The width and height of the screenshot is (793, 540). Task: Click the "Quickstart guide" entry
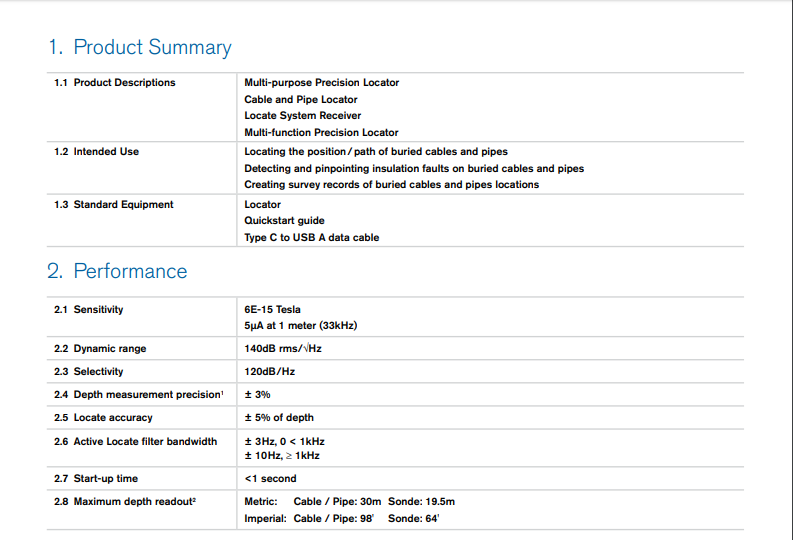click(284, 221)
